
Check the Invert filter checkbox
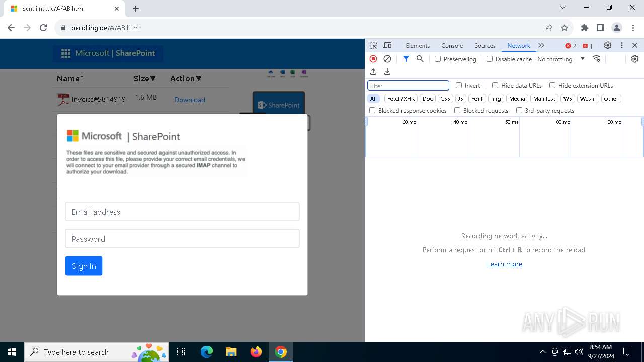[459, 85]
